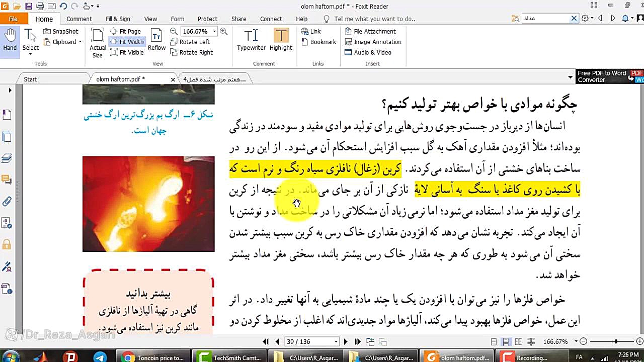644x362 pixels.
Task: Open the zoom percentage dropdown
Action: pos(213,31)
